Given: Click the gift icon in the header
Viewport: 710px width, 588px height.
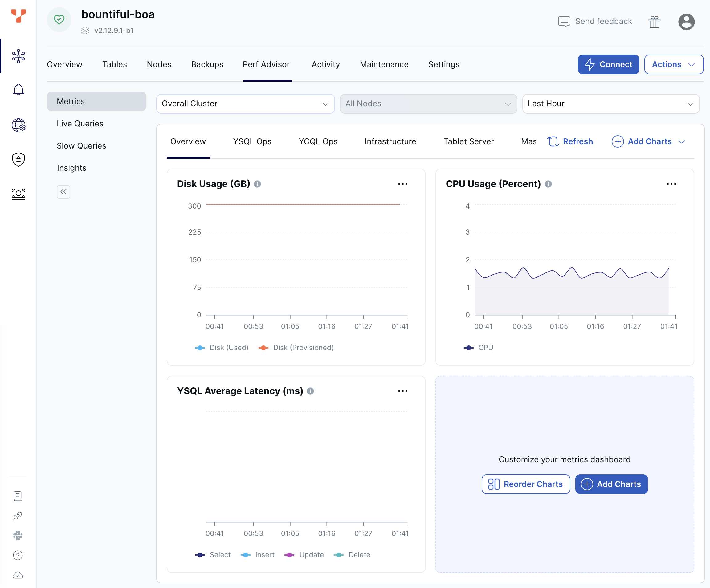Looking at the screenshot, I should pos(655,21).
